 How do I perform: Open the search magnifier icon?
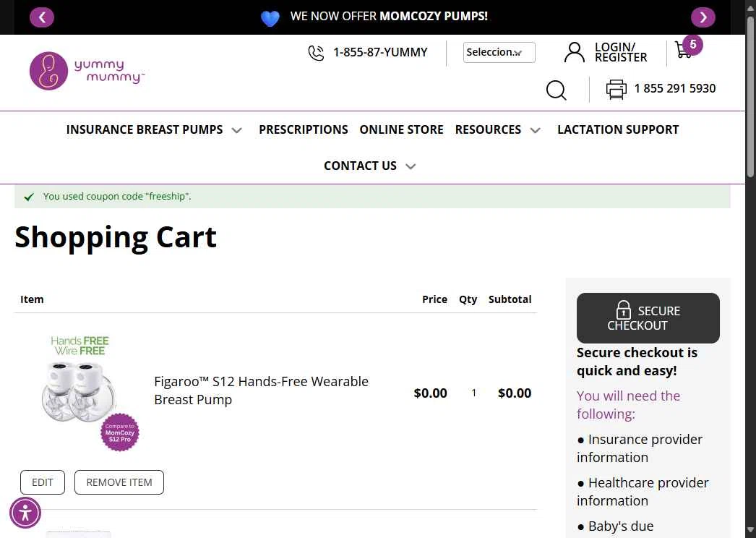click(x=556, y=90)
